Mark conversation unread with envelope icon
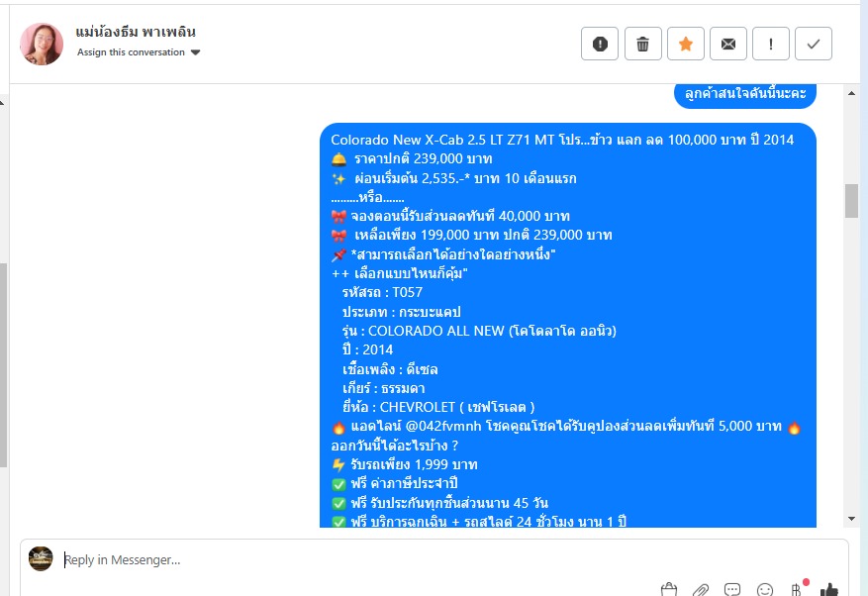 tap(727, 44)
